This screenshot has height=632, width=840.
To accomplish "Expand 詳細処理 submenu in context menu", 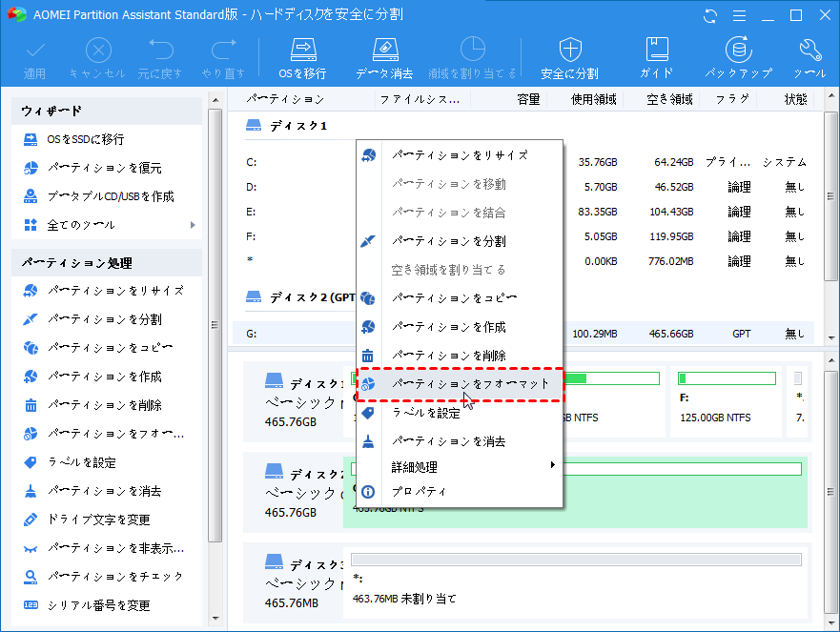I will 460,467.
